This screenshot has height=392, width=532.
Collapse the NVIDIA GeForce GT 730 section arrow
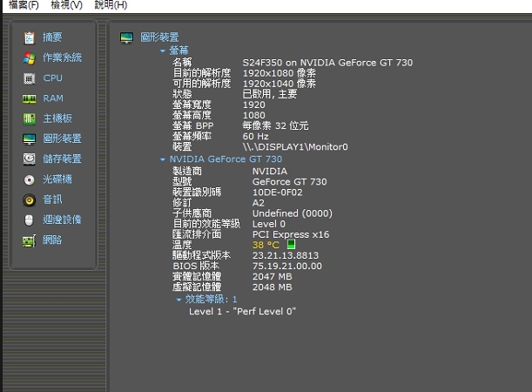(163, 159)
